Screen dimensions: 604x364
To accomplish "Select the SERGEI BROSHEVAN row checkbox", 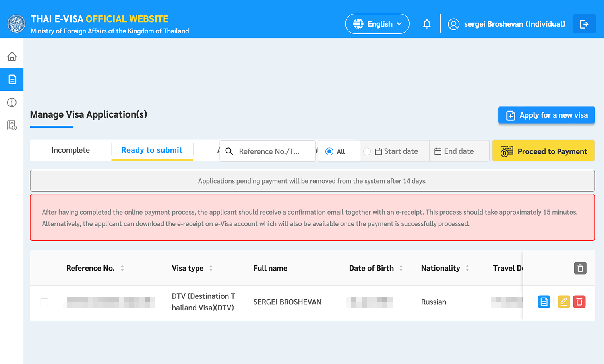I will pos(45,302).
